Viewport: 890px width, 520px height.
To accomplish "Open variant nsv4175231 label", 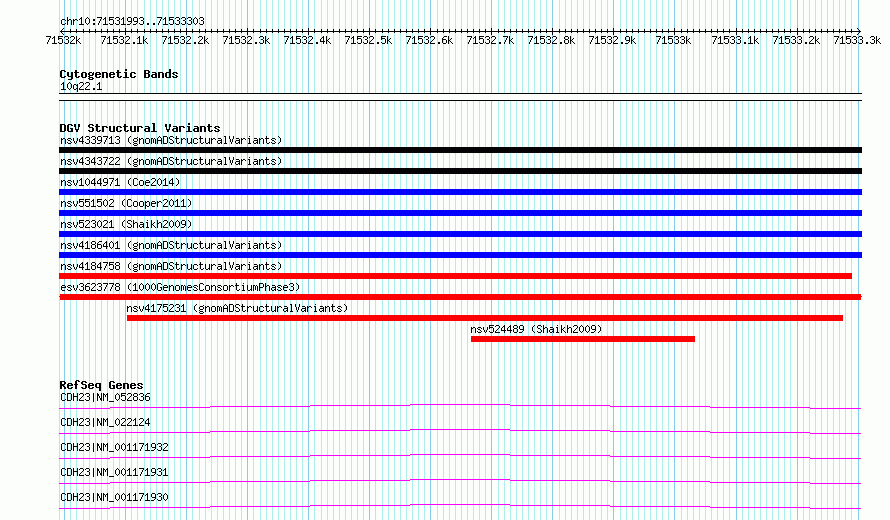I will (237, 308).
